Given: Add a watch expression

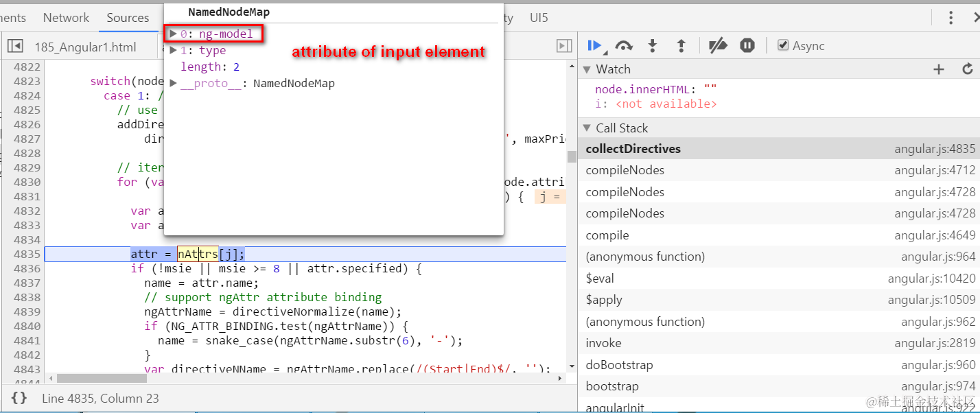Looking at the screenshot, I should [939, 69].
